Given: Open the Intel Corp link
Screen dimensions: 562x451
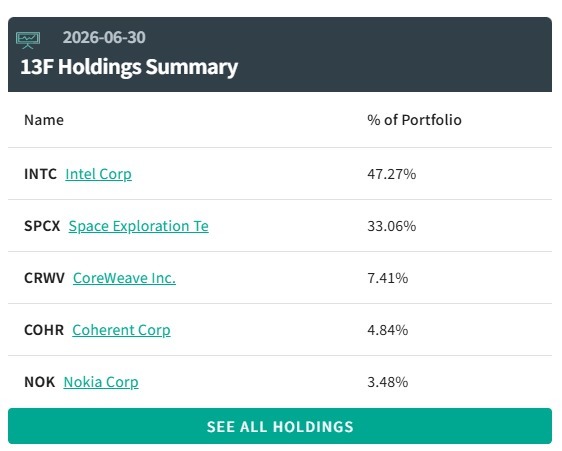Looking at the screenshot, I should pos(99,174).
